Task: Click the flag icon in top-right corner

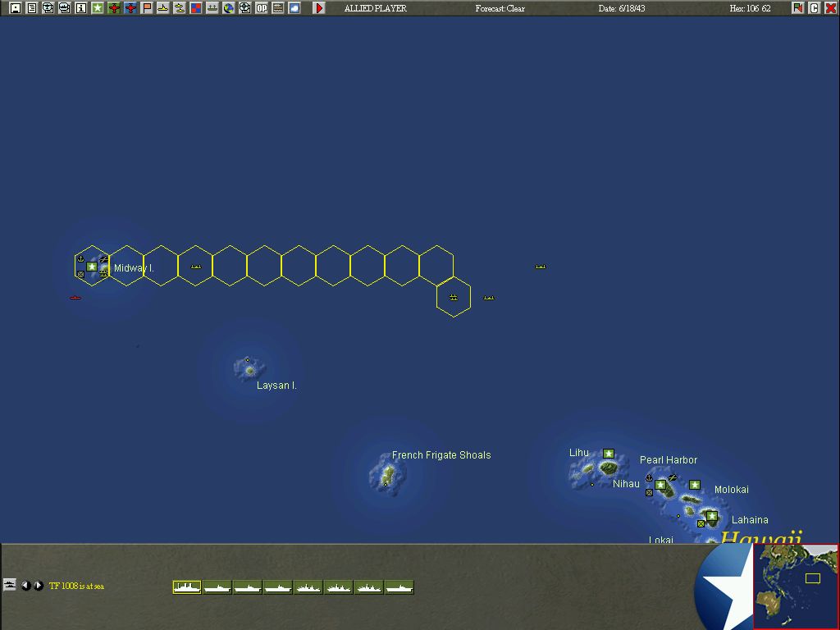Action: tap(798, 8)
